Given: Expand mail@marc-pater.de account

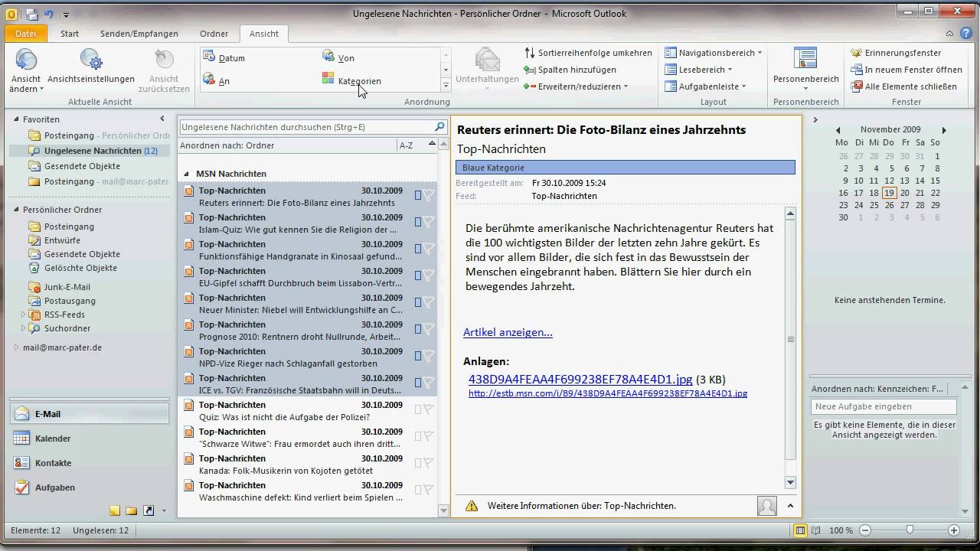Looking at the screenshot, I should pos(17,347).
